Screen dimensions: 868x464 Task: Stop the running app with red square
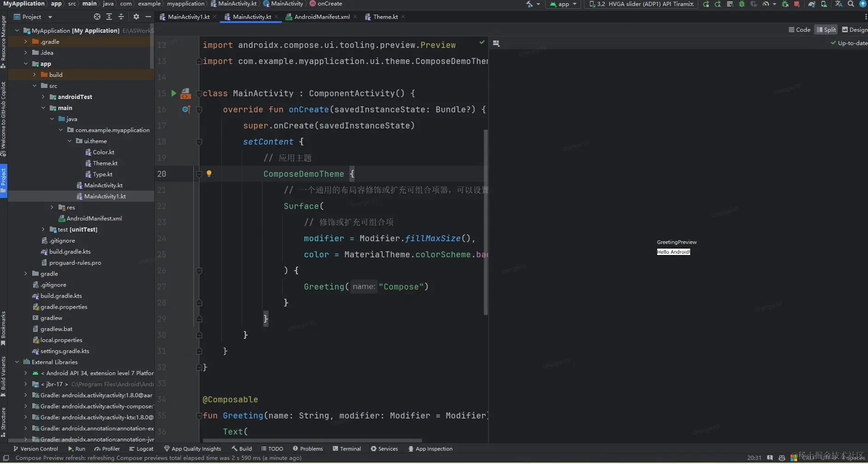click(797, 4)
